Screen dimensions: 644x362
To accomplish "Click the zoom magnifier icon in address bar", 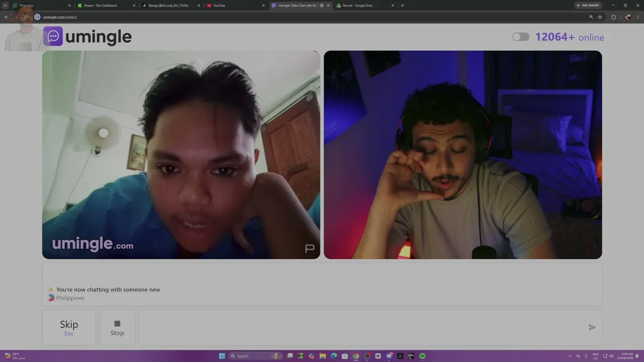I will [591, 17].
